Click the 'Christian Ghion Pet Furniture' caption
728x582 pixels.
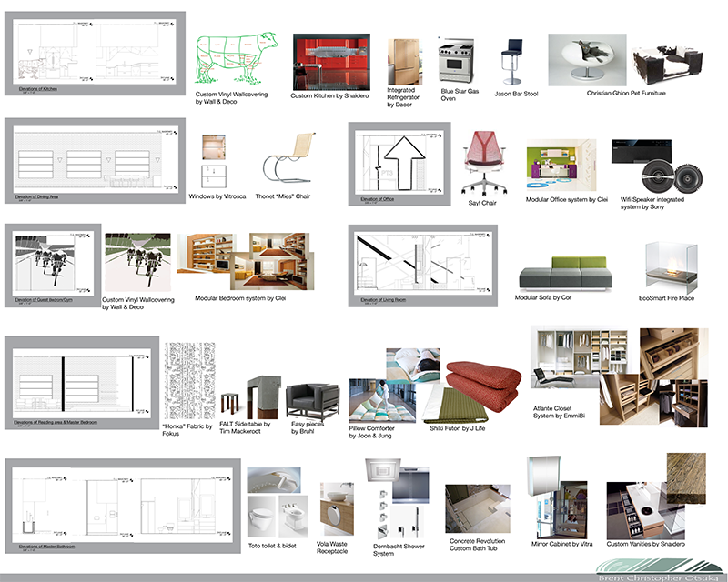(626, 94)
